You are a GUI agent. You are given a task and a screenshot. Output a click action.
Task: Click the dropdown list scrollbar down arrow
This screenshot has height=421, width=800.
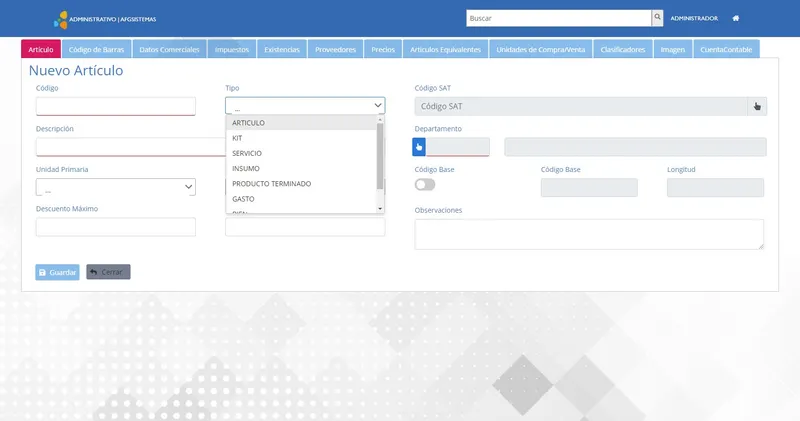tap(380, 209)
